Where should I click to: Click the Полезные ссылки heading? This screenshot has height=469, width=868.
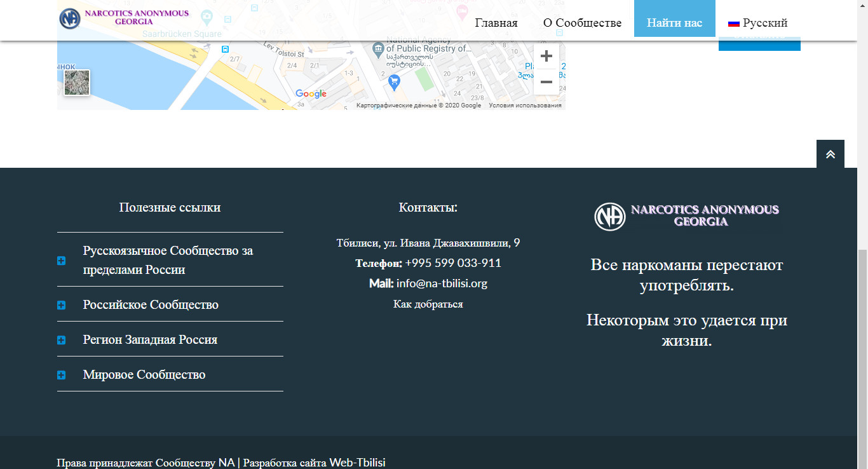[170, 207]
